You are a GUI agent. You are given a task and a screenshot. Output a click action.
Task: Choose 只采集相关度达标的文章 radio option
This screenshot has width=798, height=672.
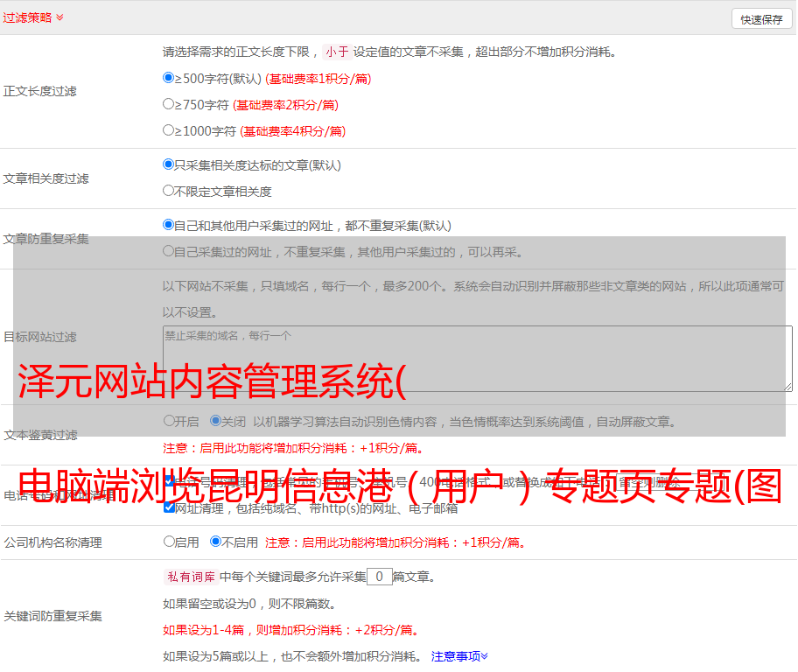168,164
